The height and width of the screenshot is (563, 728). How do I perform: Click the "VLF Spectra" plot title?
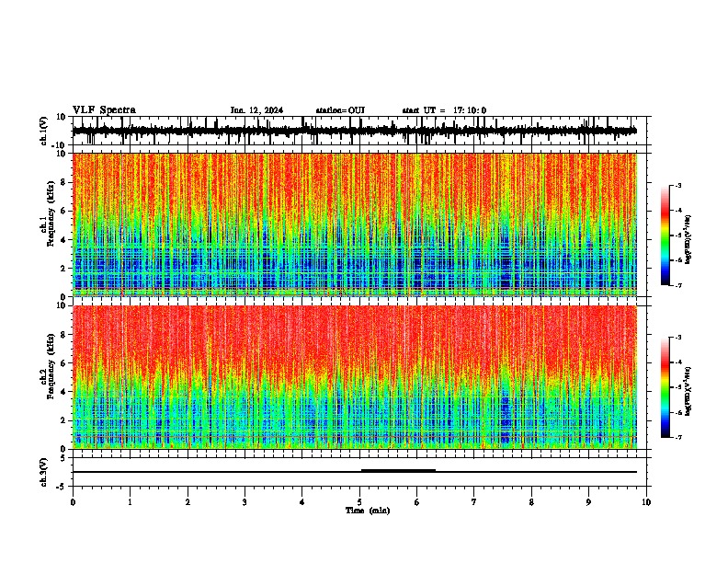point(104,110)
